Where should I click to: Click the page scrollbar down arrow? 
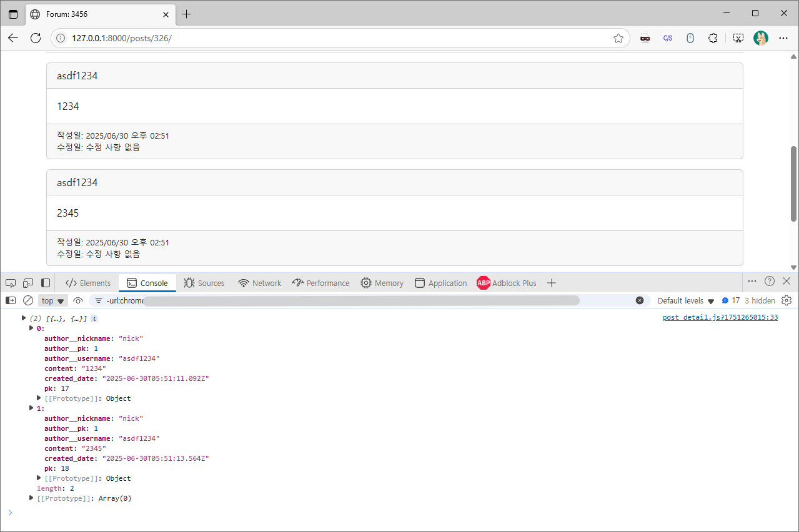[793, 267]
